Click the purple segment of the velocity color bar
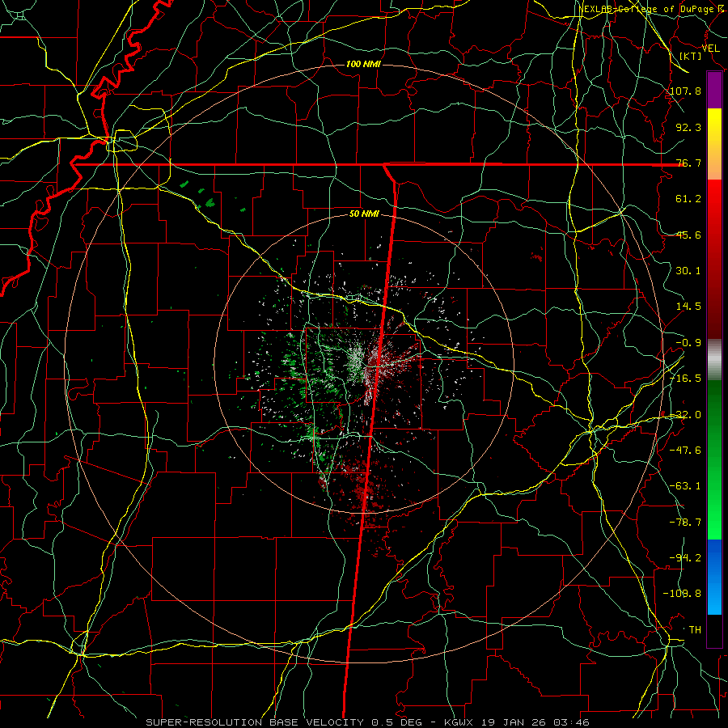The height and width of the screenshot is (728, 728). (714, 90)
